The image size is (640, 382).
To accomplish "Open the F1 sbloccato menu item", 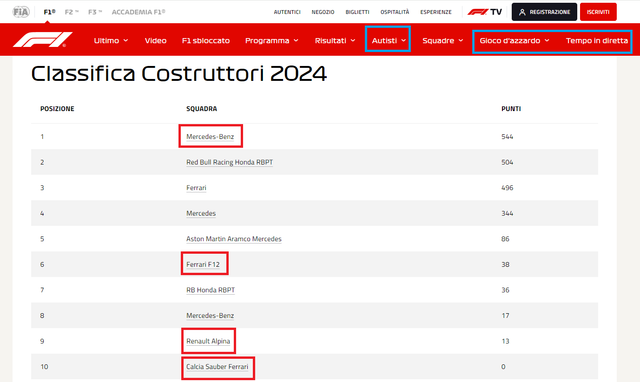I will (206, 40).
